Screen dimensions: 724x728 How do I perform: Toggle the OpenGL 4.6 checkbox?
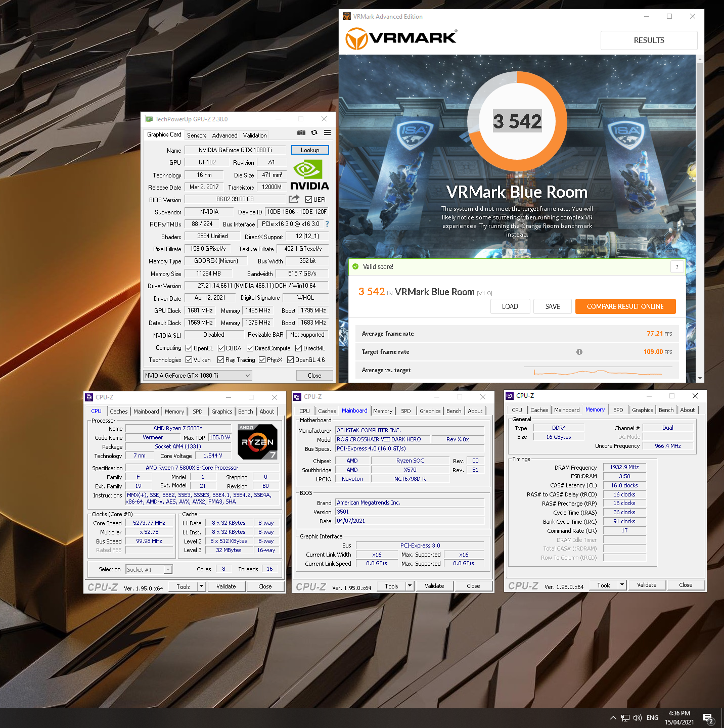click(290, 360)
